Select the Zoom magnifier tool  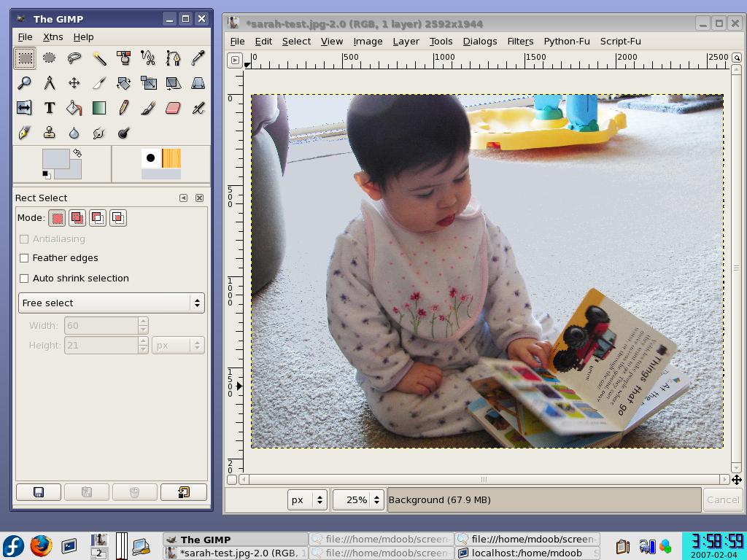24,83
